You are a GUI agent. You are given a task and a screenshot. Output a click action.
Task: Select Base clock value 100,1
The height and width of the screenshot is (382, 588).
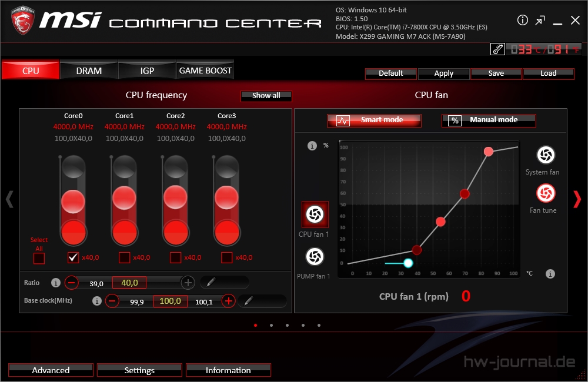204,302
